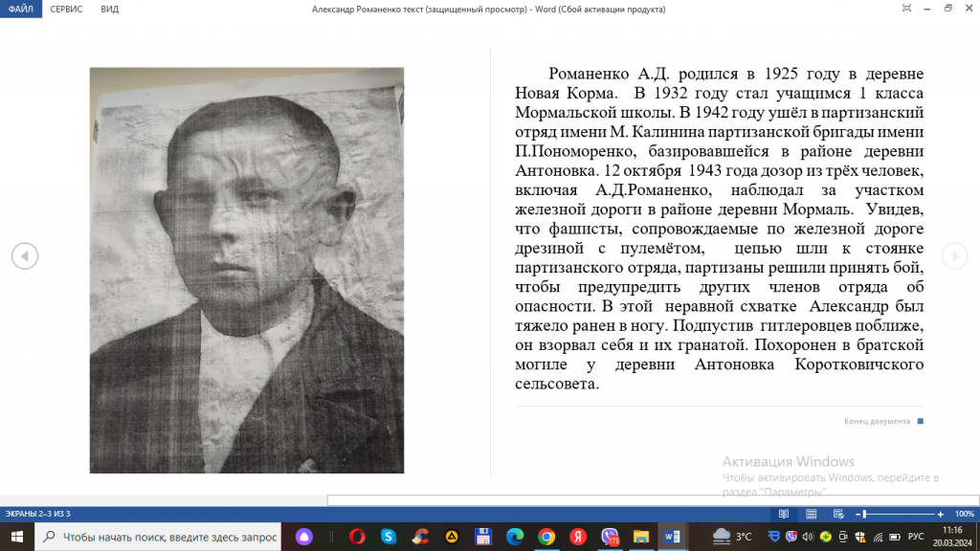Go to previous screen with left arrow

[25, 256]
